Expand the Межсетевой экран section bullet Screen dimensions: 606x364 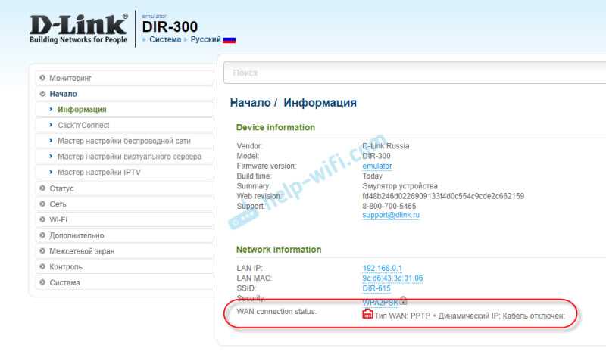[x=42, y=251]
